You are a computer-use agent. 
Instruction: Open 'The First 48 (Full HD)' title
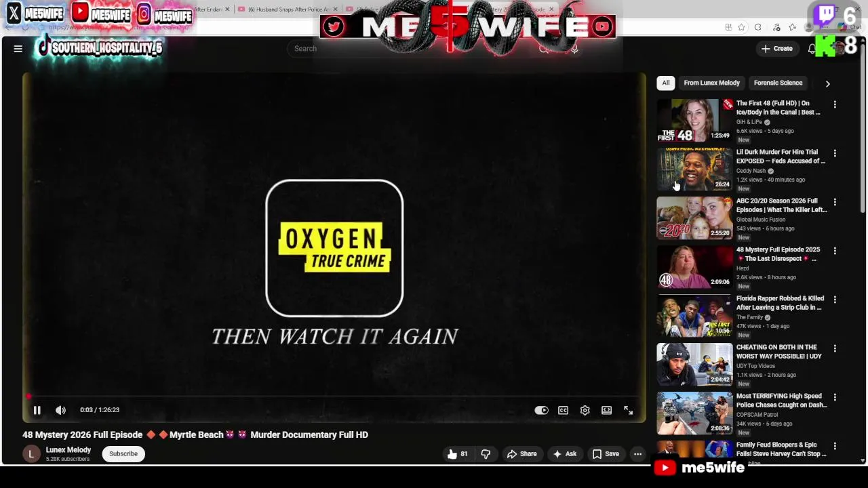[x=779, y=108]
